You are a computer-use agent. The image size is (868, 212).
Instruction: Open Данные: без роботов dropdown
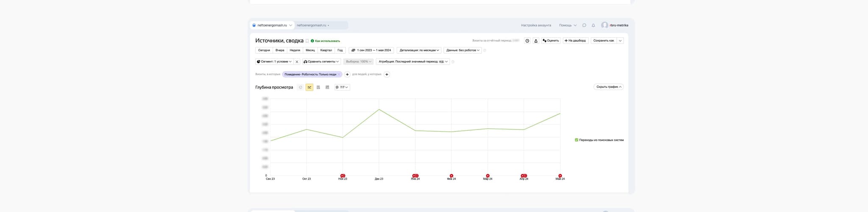click(x=463, y=50)
